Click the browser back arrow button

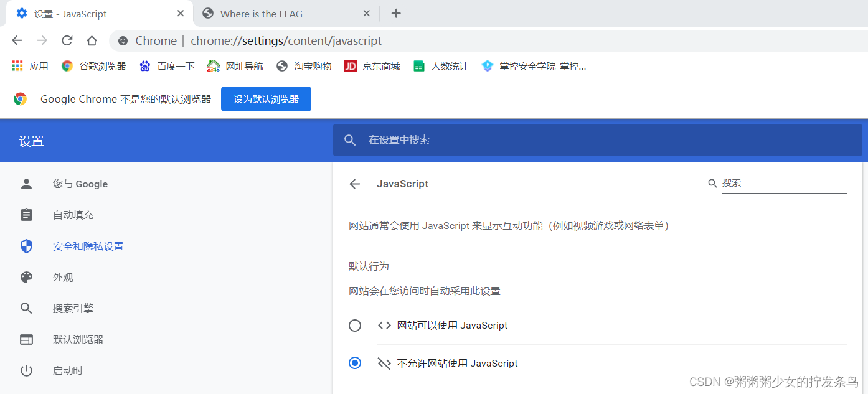[x=17, y=40]
